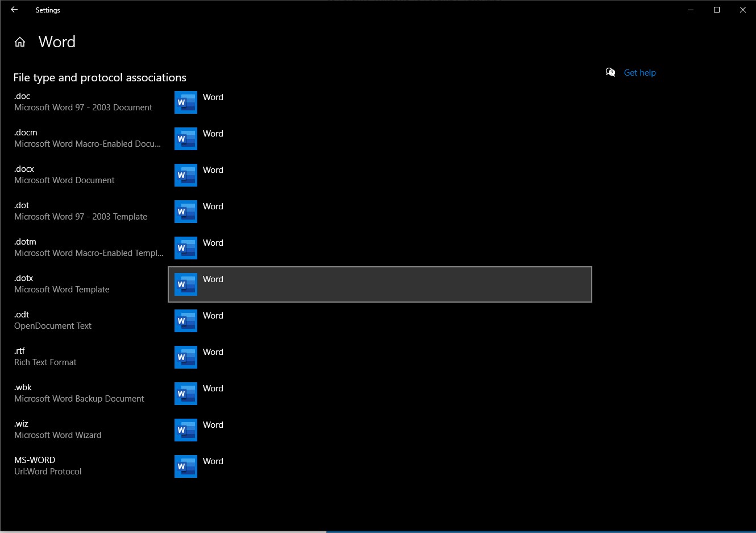Click the Word icon for MS-WORD protocol

coord(186,466)
